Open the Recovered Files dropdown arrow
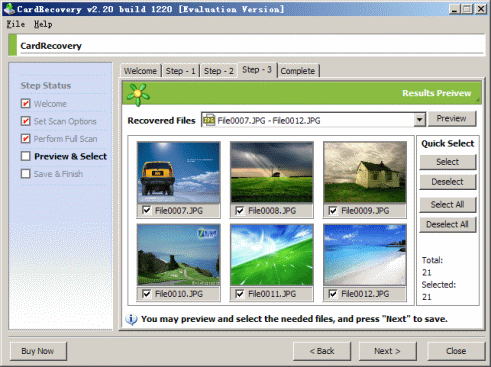 [x=420, y=120]
